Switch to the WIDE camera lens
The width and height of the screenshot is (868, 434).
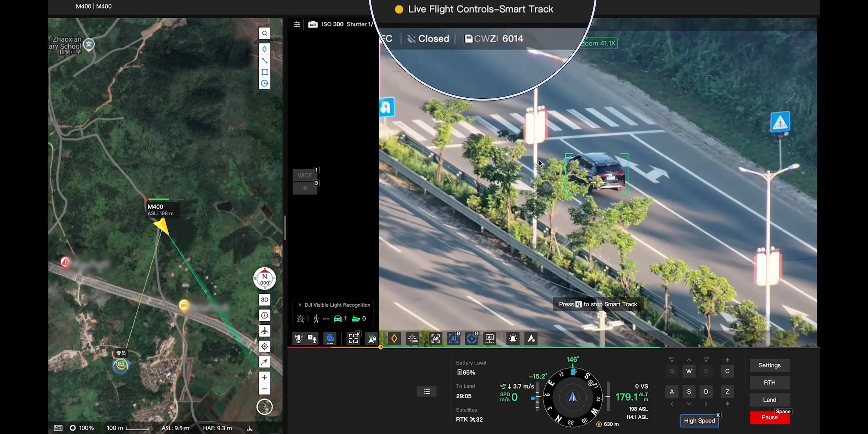[305, 175]
